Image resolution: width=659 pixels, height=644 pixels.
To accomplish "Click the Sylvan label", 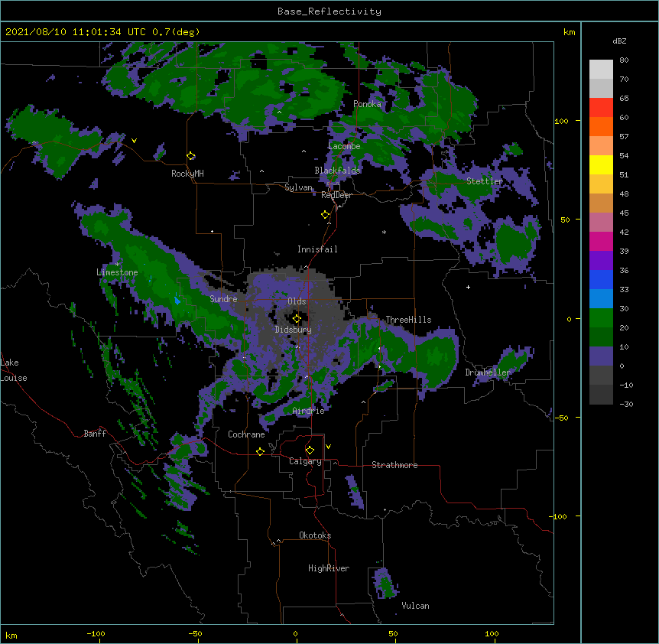I will click(x=298, y=187).
